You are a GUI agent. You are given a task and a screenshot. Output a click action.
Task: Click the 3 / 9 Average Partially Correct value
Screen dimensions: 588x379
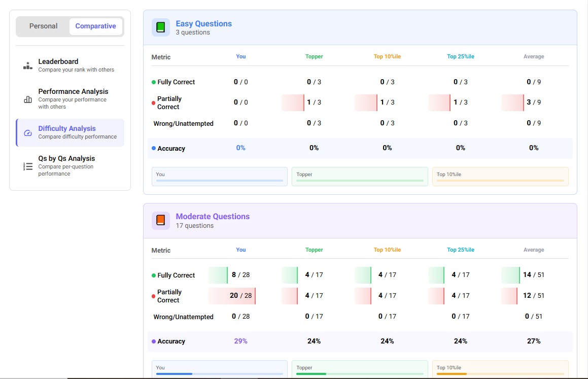pyautogui.click(x=534, y=102)
